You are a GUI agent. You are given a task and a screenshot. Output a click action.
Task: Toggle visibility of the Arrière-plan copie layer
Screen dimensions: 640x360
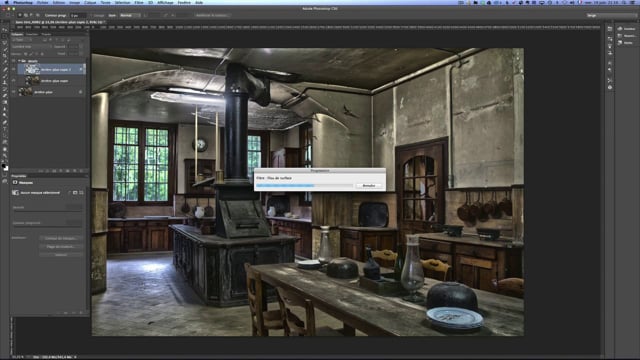pos(13,81)
